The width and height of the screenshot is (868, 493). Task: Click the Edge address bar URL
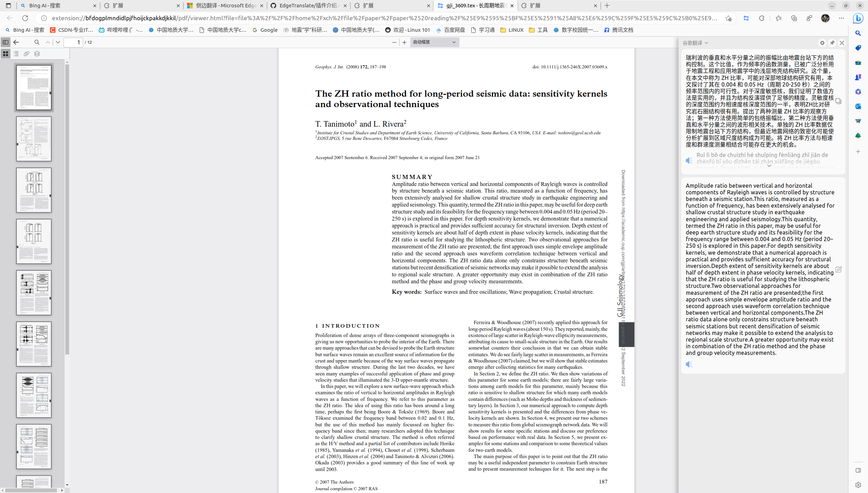tap(384, 18)
